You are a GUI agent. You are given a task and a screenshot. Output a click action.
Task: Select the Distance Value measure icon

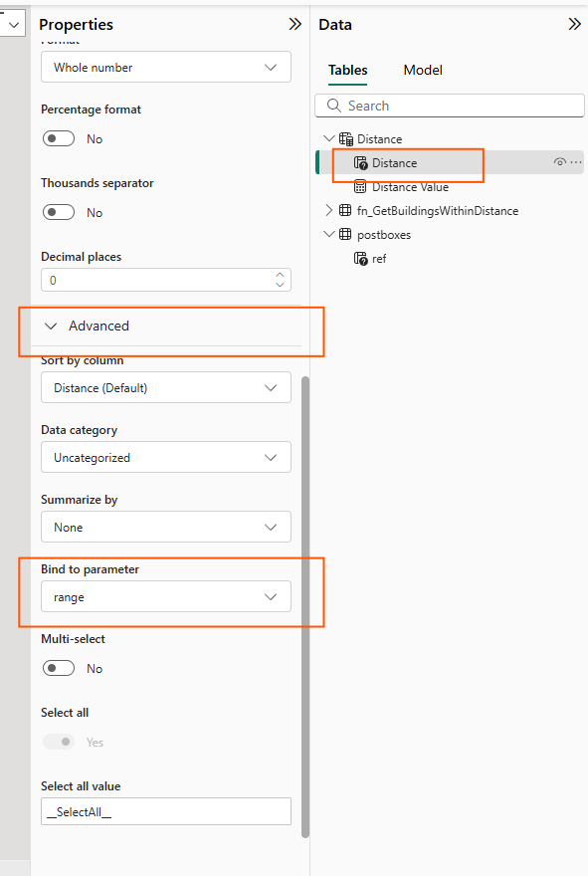[x=361, y=186]
